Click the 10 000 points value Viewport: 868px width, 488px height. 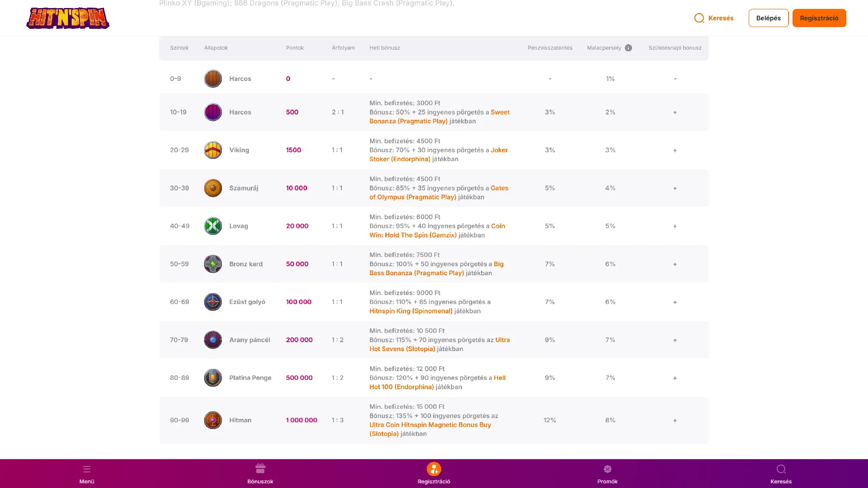coord(297,188)
